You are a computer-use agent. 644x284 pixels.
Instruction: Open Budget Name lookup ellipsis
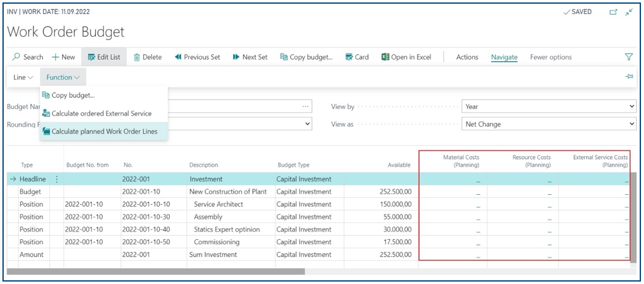(x=305, y=106)
